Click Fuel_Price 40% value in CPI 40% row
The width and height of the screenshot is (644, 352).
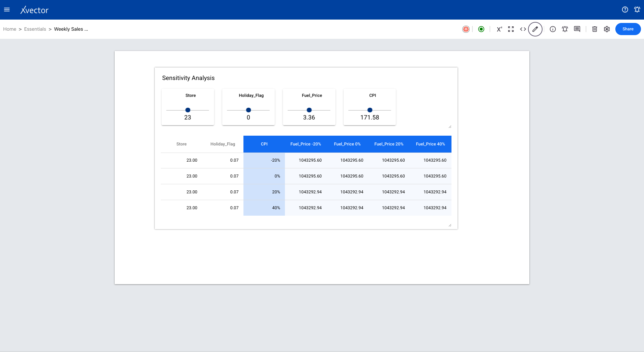(x=435, y=208)
